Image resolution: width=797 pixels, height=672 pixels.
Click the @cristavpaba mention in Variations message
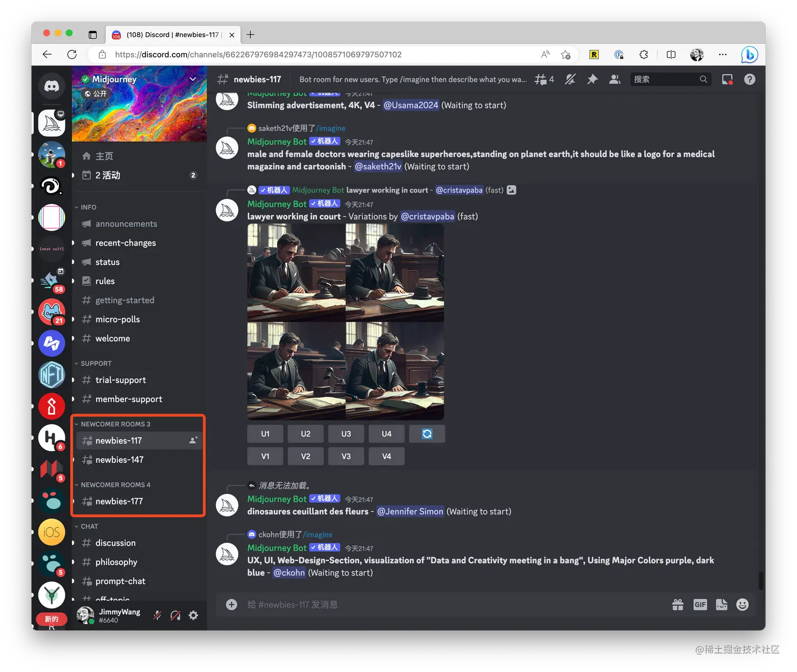[x=427, y=216]
